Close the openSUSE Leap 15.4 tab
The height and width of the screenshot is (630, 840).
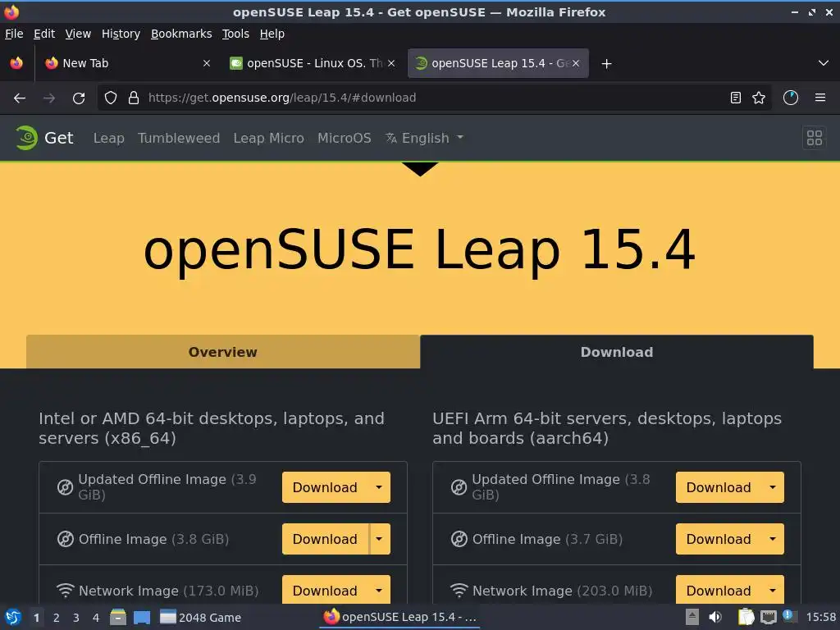coord(576,63)
